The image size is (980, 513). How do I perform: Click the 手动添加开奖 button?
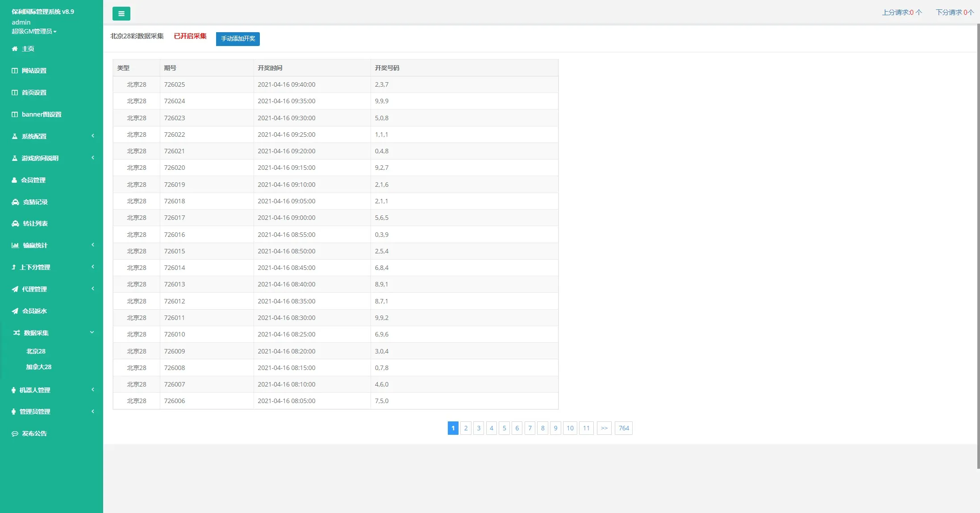tap(238, 39)
